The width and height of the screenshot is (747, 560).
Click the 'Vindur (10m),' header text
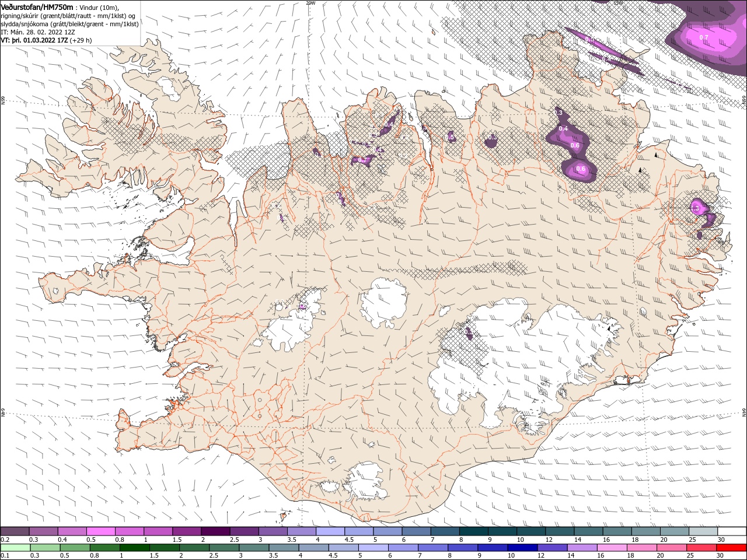click(x=99, y=7)
